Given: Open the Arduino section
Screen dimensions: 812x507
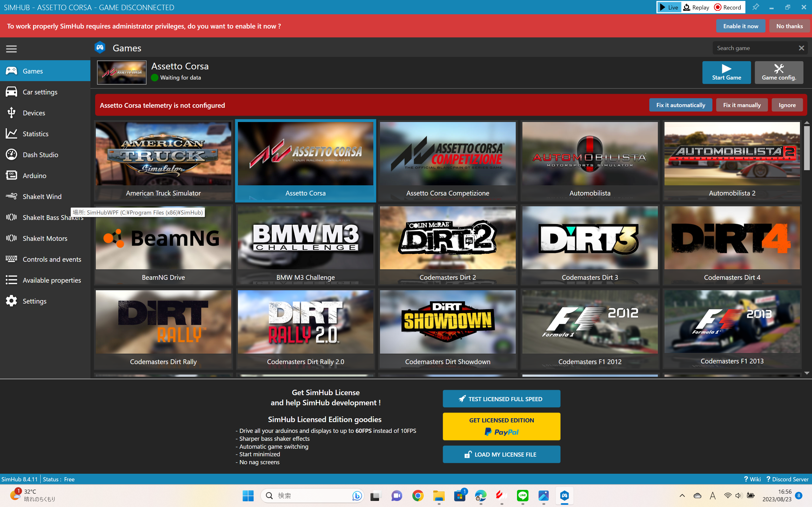Looking at the screenshot, I should [34, 175].
